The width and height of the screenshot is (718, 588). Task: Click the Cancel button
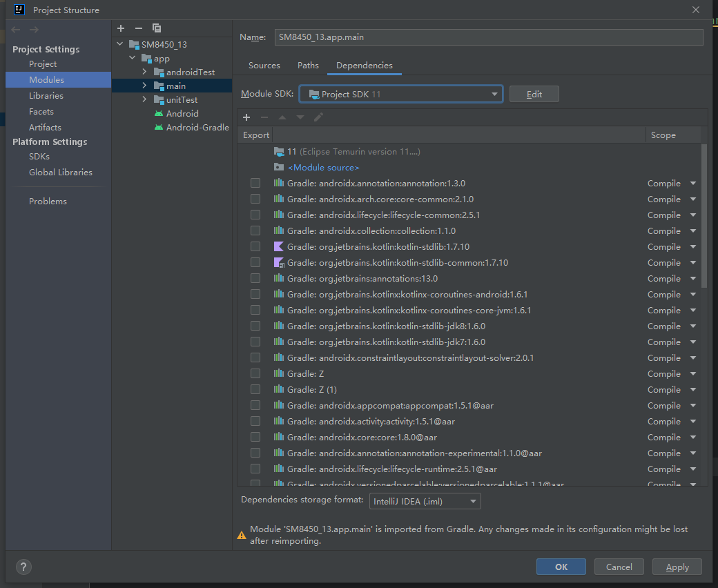tap(619, 567)
